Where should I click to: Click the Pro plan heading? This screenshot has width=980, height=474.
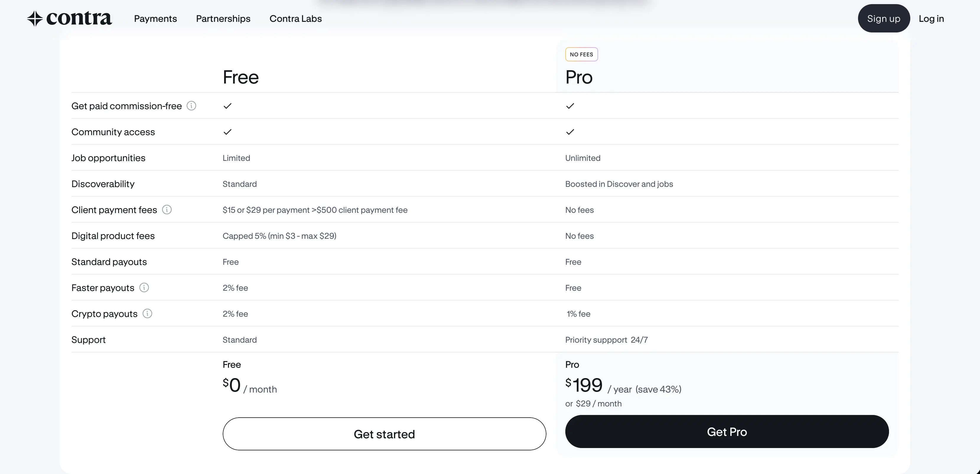(579, 77)
